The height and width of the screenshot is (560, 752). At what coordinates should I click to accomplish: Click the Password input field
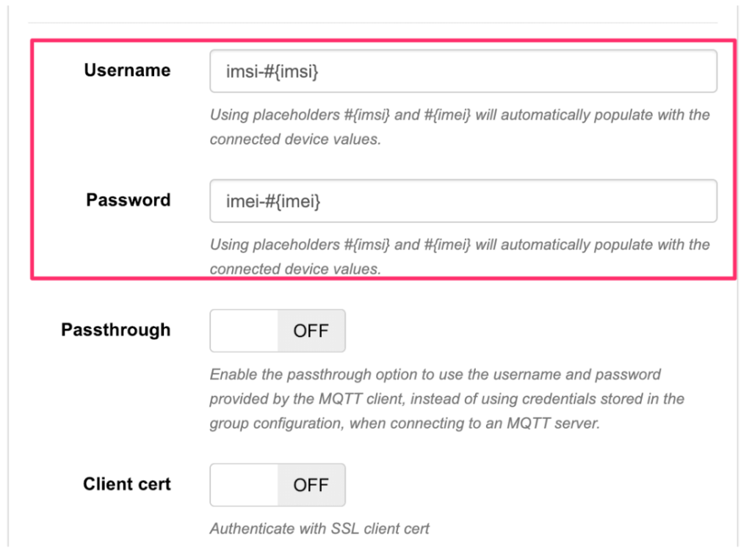463,200
